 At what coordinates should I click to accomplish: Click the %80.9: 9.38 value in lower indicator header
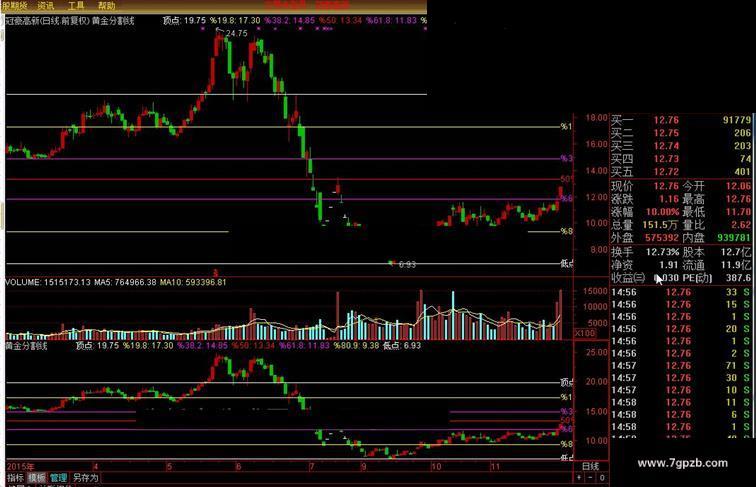[x=356, y=346]
